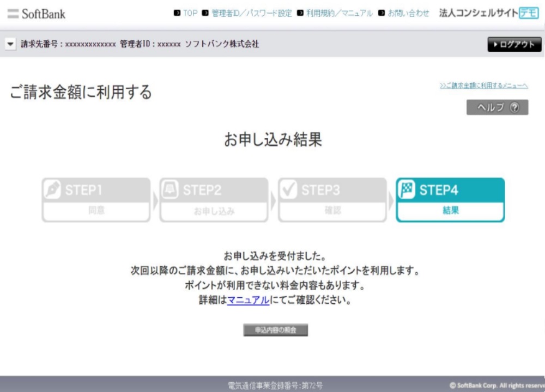Click the STEP2 お申し込み form icon
Image resolution: width=545 pixels, height=392 pixels.
point(171,190)
